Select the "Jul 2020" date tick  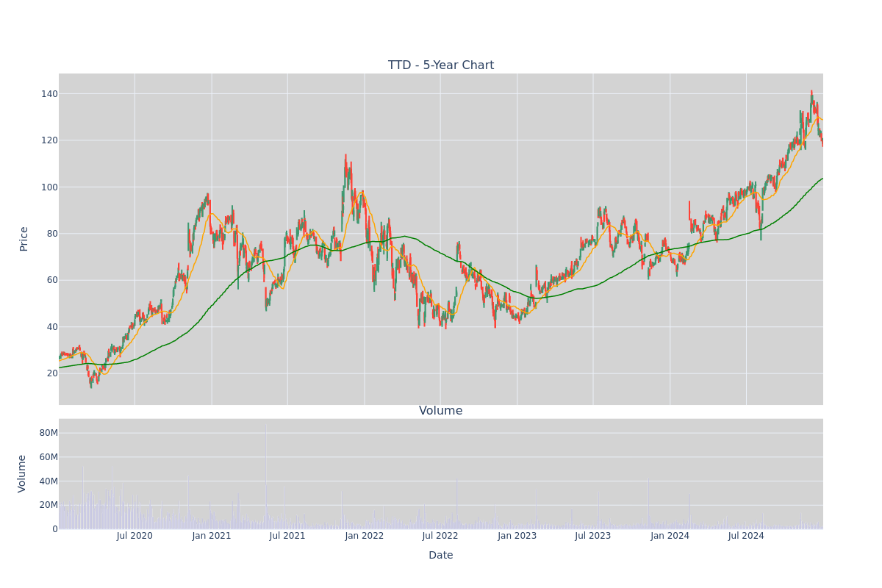[x=135, y=536]
